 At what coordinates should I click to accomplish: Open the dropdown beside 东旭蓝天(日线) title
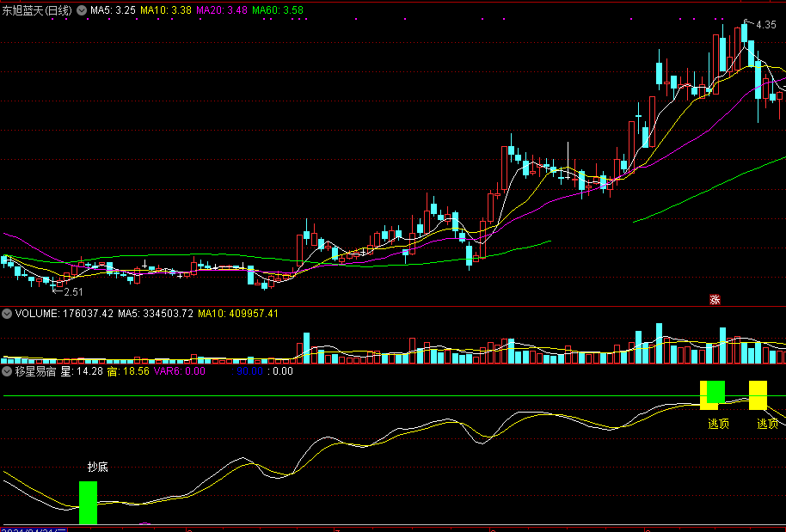coord(82,10)
